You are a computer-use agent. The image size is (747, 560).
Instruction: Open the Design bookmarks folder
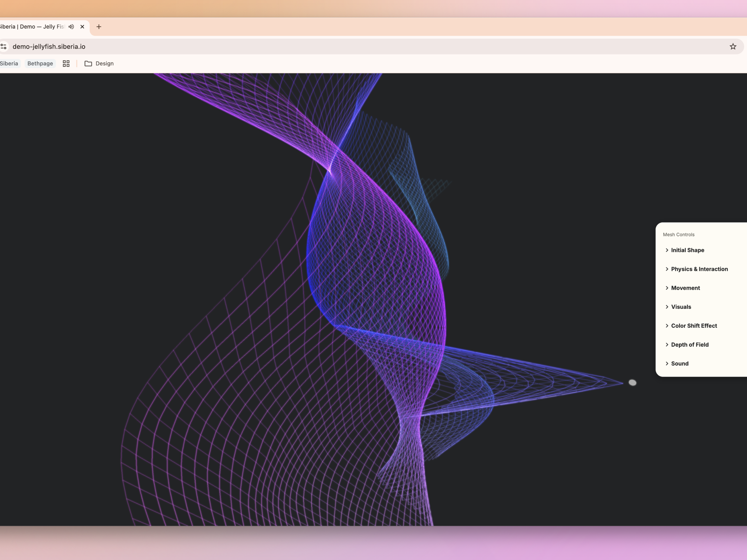(x=99, y=64)
